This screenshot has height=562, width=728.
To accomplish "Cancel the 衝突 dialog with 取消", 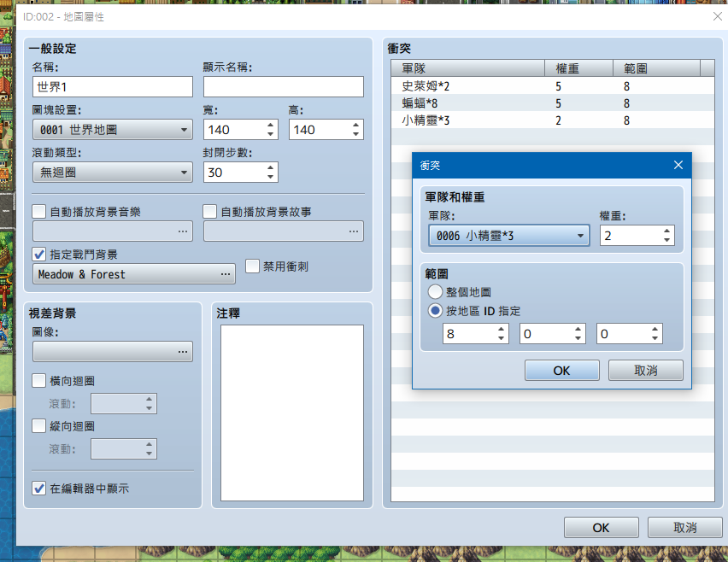I will (x=646, y=371).
